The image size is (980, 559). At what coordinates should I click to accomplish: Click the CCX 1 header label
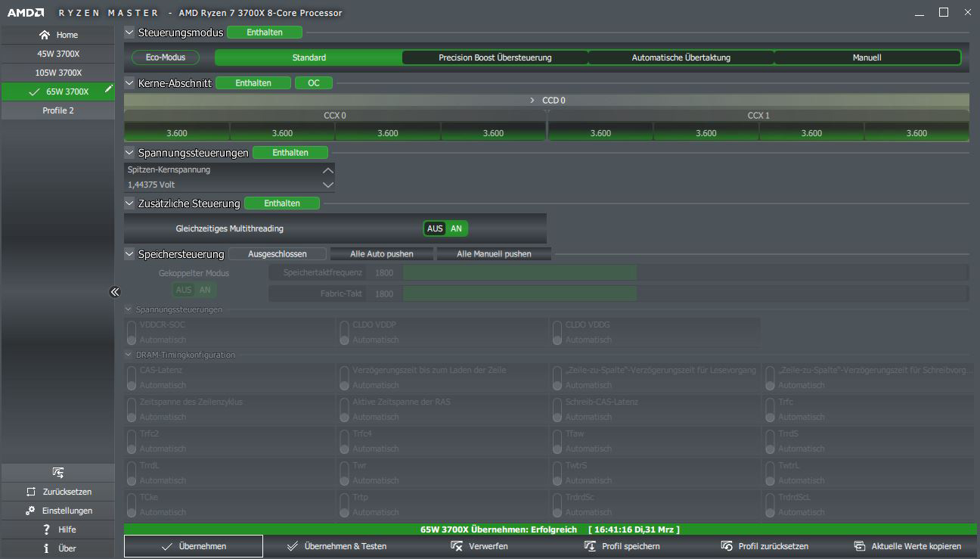(758, 116)
